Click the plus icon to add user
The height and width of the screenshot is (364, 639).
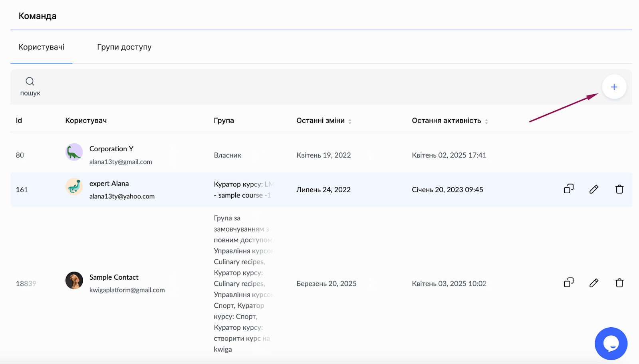pos(614,87)
